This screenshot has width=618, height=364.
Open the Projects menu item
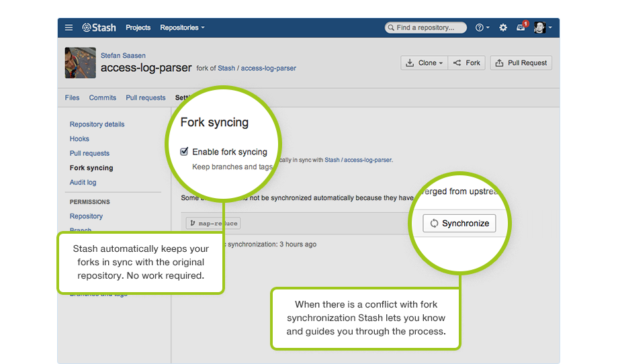(138, 28)
